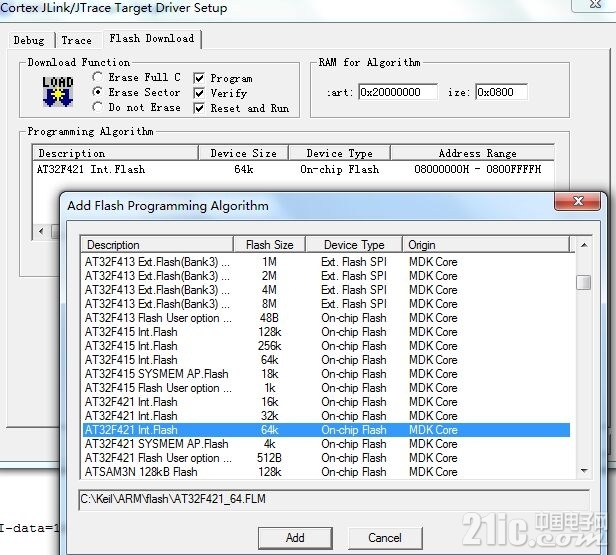Select ATSAM3N 128kB Flash row

326,472
